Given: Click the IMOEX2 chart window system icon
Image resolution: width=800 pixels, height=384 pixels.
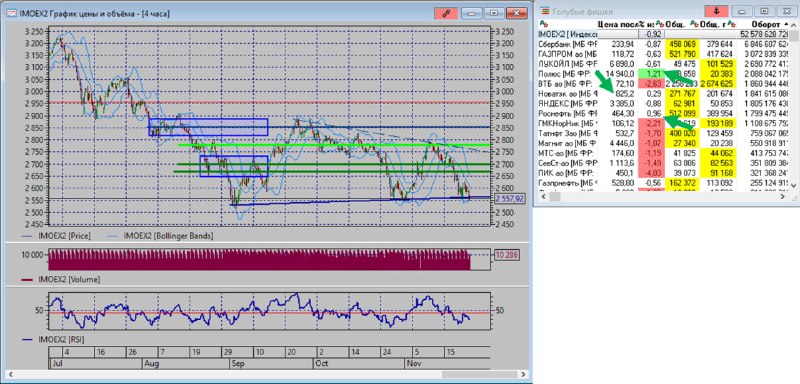Looking at the screenshot, I should click(x=10, y=14).
